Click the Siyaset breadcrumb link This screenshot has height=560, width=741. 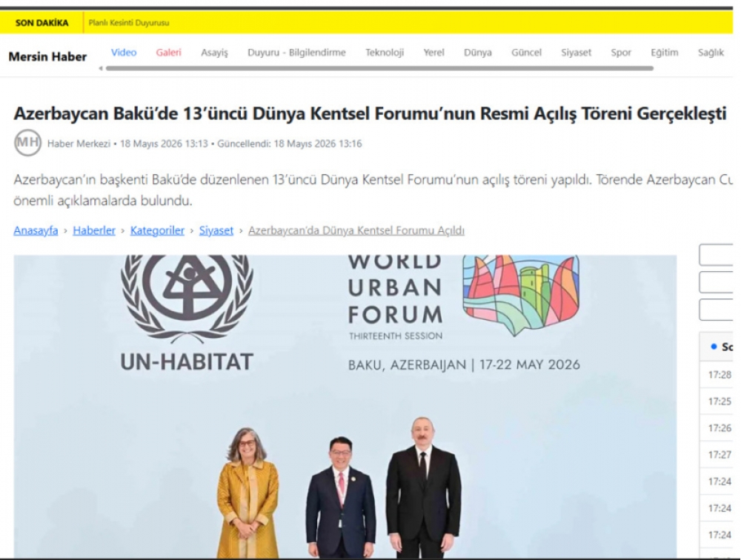(216, 230)
